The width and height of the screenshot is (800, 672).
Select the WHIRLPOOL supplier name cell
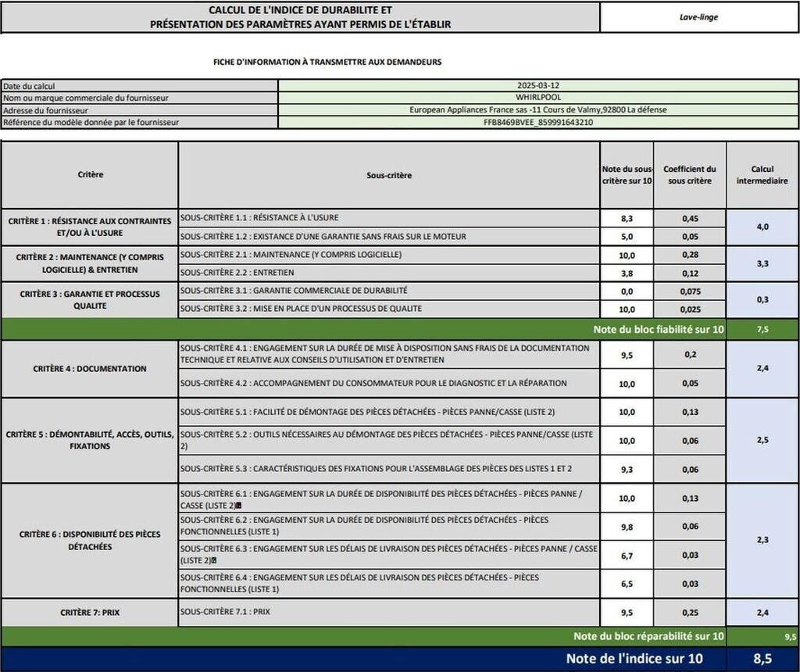click(x=538, y=98)
